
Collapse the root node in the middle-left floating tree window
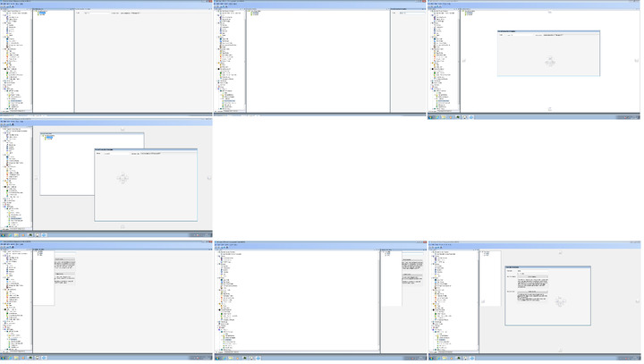tap(42, 135)
